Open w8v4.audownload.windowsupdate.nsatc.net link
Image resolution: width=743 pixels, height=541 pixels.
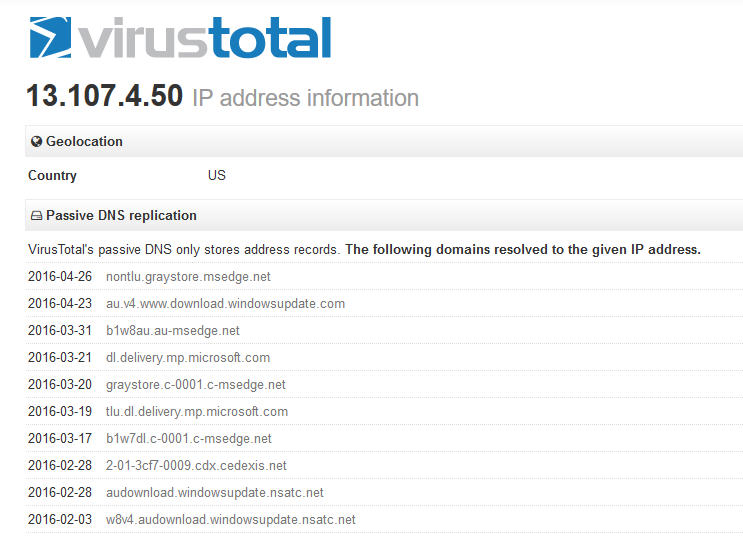pos(230,520)
